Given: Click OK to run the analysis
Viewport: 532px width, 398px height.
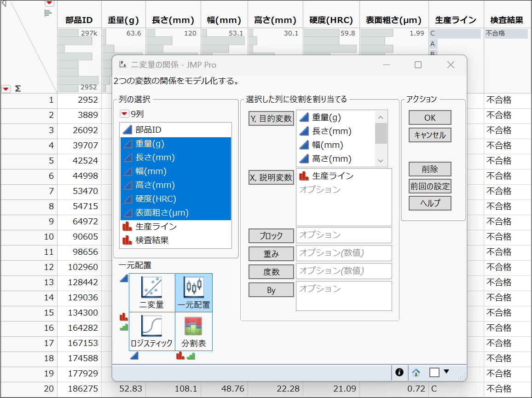Looking at the screenshot, I should pyautogui.click(x=429, y=117).
